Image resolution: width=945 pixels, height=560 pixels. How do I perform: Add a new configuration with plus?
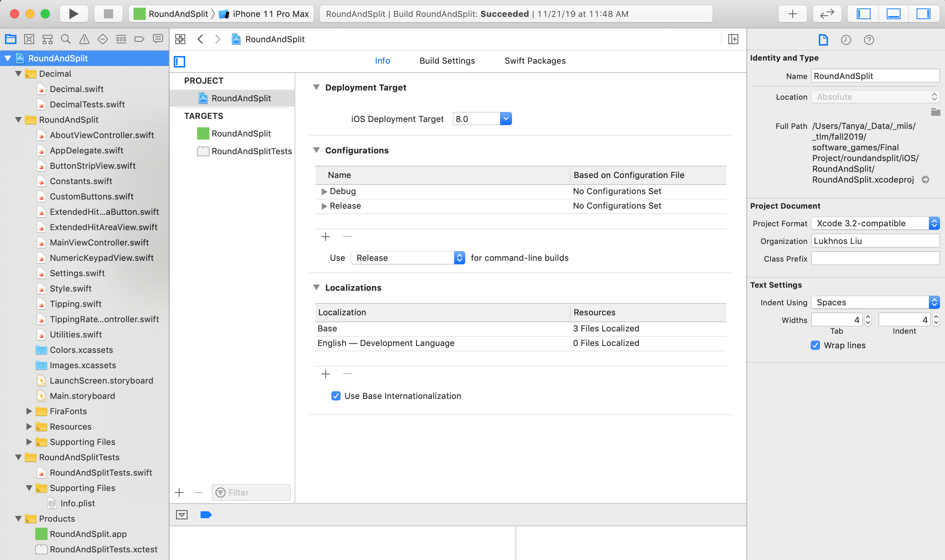[326, 237]
